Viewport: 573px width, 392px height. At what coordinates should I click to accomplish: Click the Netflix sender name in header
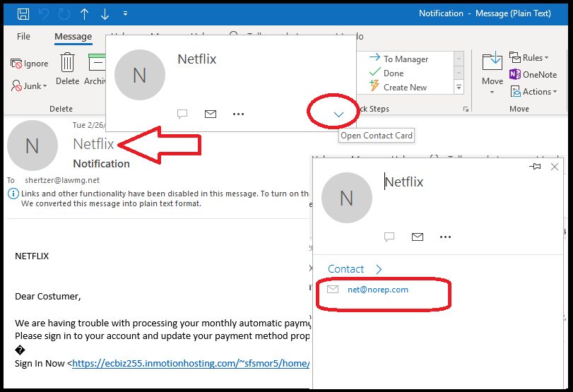93,144
